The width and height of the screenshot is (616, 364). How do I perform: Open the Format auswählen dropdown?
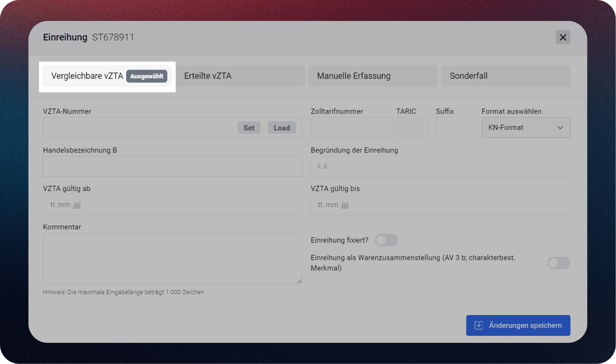[525, 127]
